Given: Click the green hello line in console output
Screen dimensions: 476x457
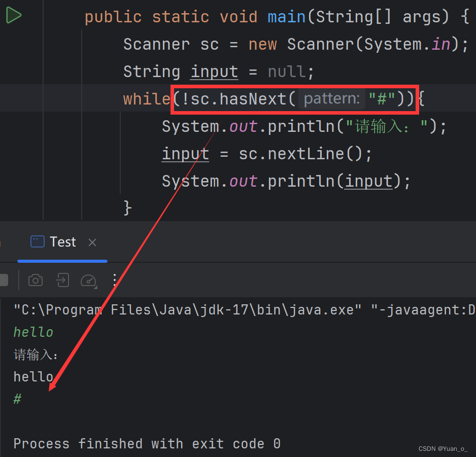Looking at the screenshot, I should coord(32,332).
